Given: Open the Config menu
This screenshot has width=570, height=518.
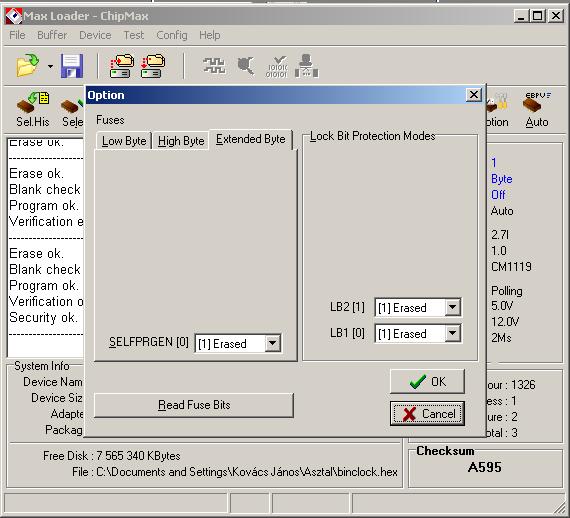Looking at the screenshot, I should coord(172,35).
